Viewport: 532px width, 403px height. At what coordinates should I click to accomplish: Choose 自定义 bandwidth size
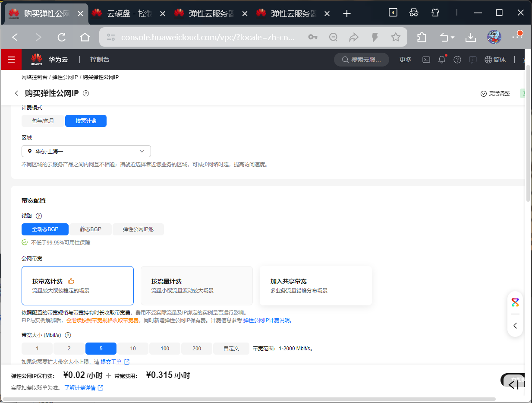point(231,349)
